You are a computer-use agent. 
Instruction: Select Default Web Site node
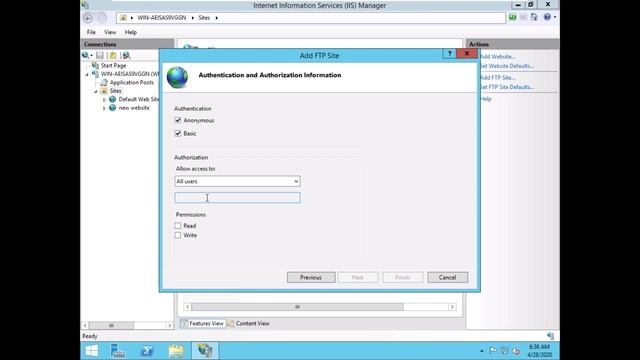pos(138,99)
